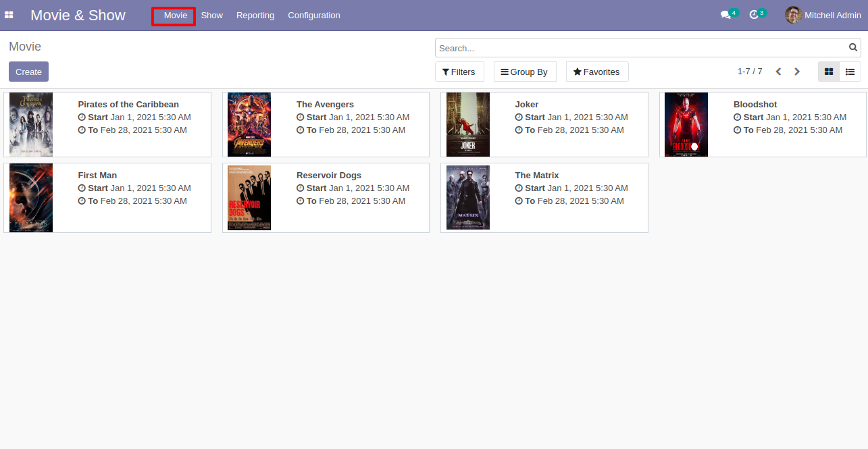Screen dimensions: 868x449
Task: Open the Movie menu
Action: point(176,16)
